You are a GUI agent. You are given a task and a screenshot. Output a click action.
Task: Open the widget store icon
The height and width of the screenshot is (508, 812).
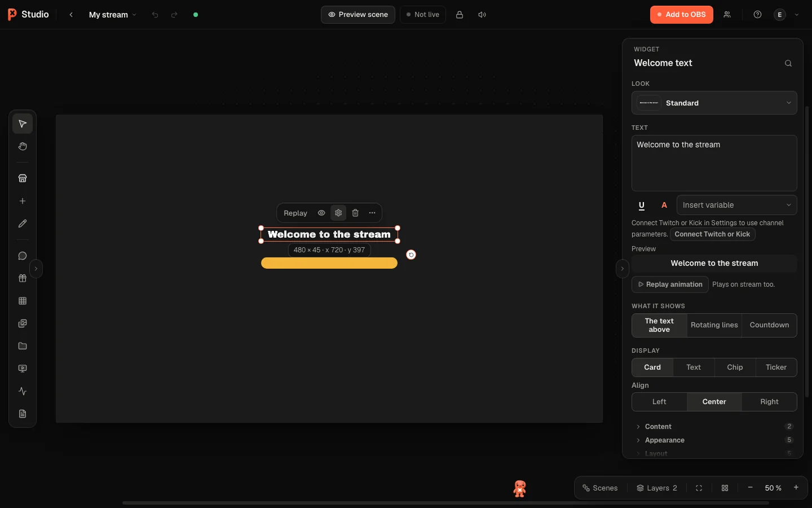23,178
